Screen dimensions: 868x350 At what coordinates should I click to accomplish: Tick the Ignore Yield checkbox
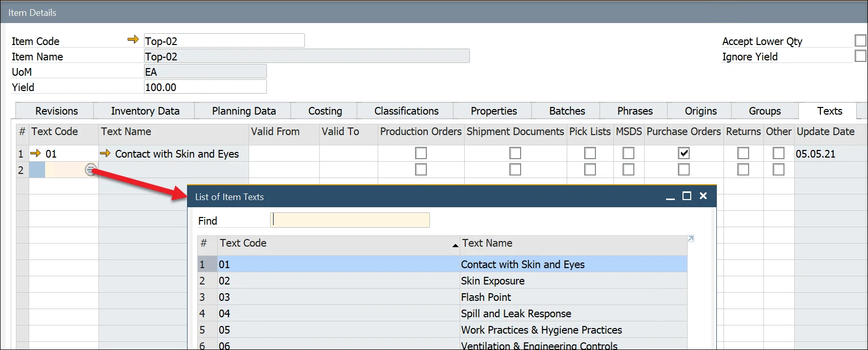860,56
